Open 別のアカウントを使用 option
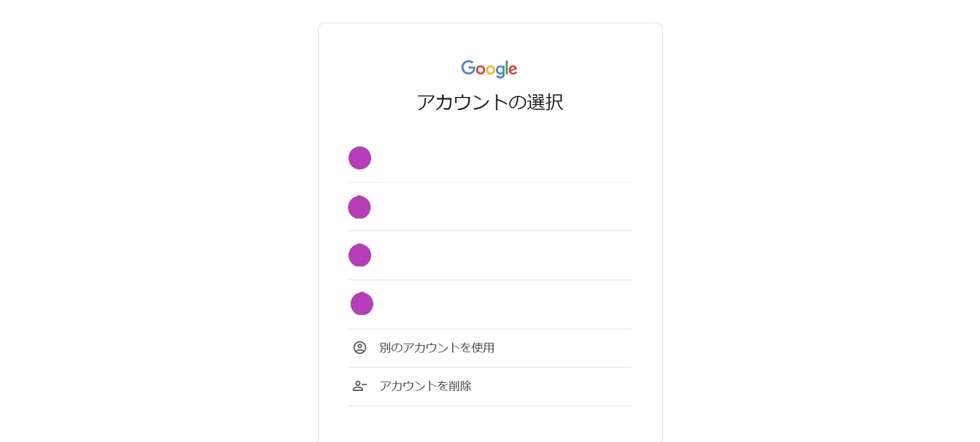The image size is (980, 442). click(437, 348)
